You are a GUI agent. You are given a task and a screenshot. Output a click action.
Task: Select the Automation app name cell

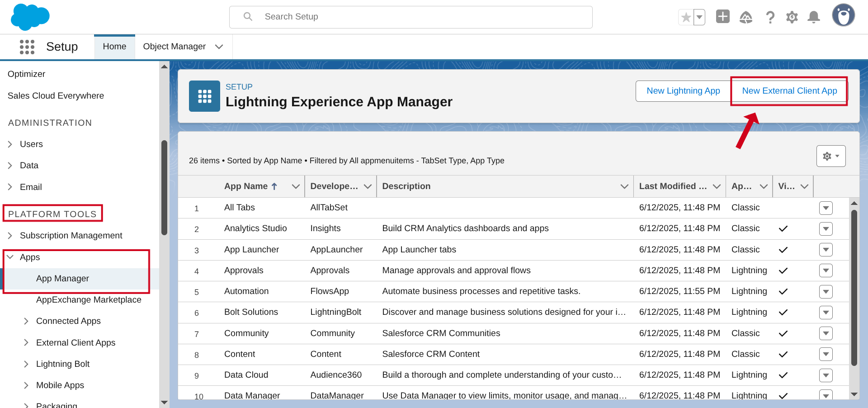click(x=246, y=291)
